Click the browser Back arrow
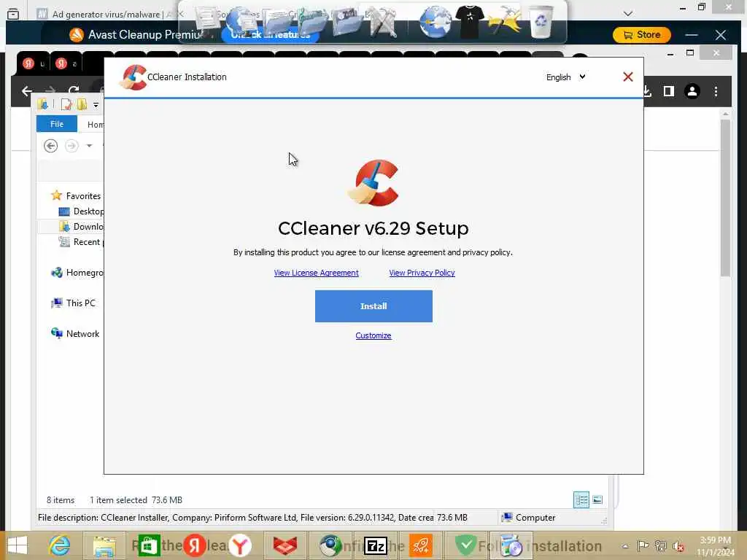The height and width of the screenshot is (560, 747). pos(27,91)
